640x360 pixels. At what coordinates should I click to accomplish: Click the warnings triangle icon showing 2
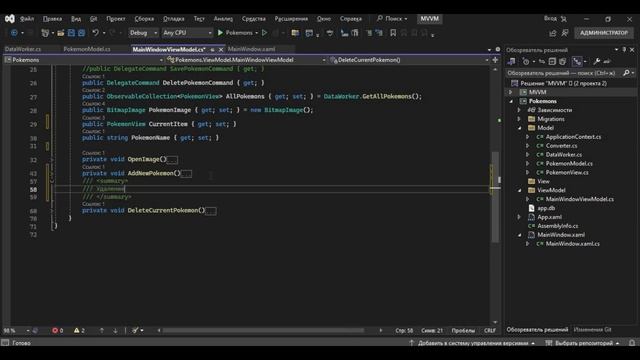(77, 330)
